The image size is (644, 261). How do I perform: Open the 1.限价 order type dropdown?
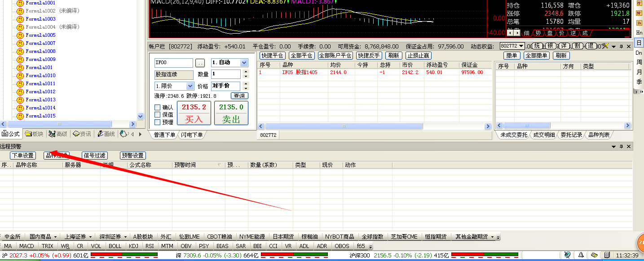(x=190, y=86)
